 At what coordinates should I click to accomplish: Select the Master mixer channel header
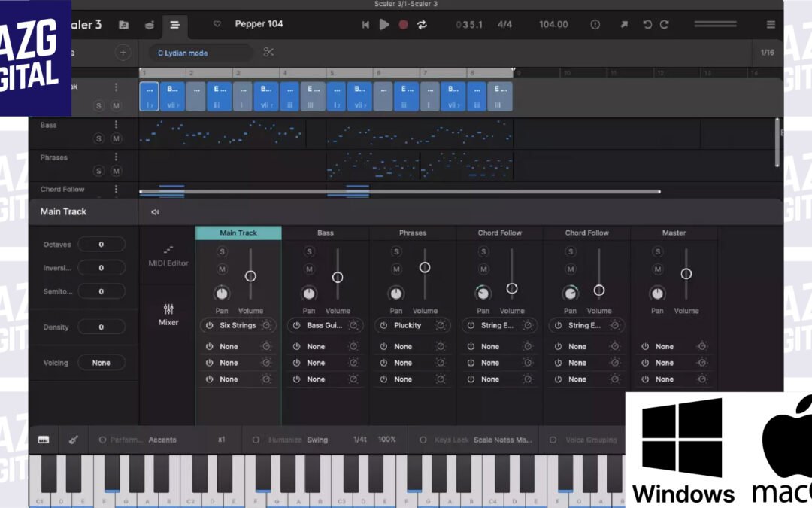point(674,233)
